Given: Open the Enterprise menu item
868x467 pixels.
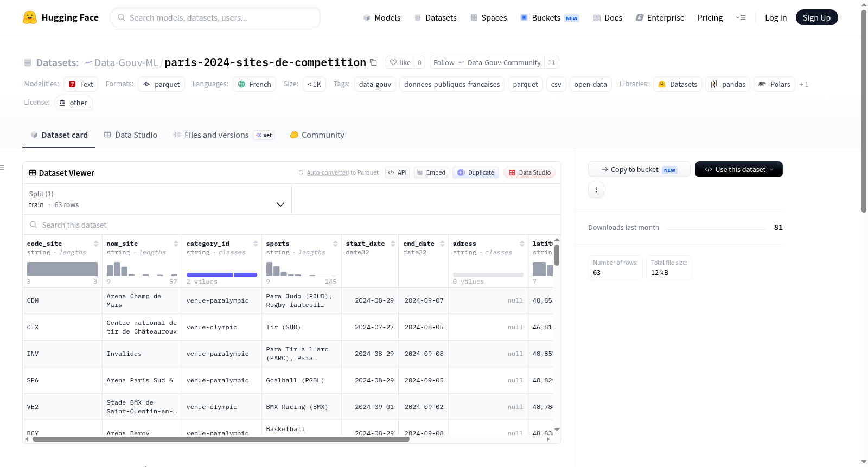Looking at the screenshot, I should pyautogui.click(x=660, y=17).
